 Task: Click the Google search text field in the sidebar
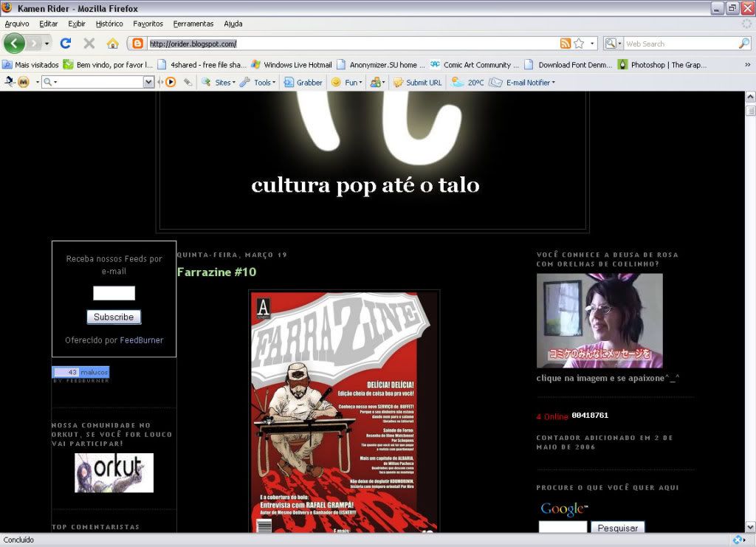tap(563, 527)
